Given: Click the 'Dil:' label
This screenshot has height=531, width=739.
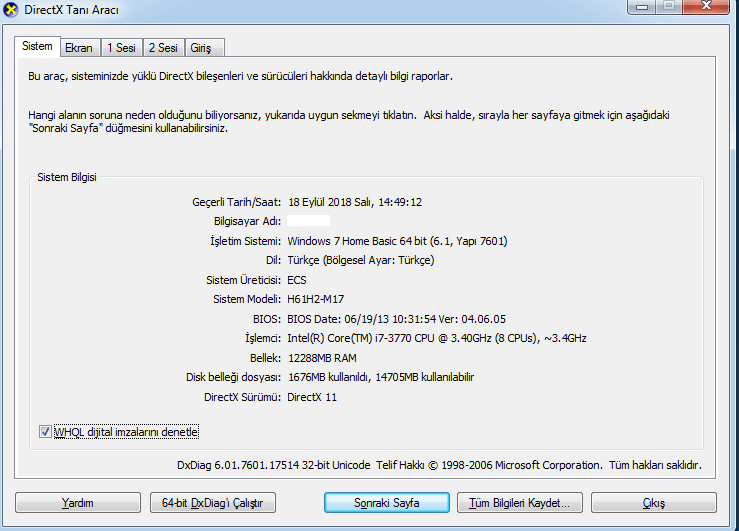Looking at the screenshot, I should [273, 260].
